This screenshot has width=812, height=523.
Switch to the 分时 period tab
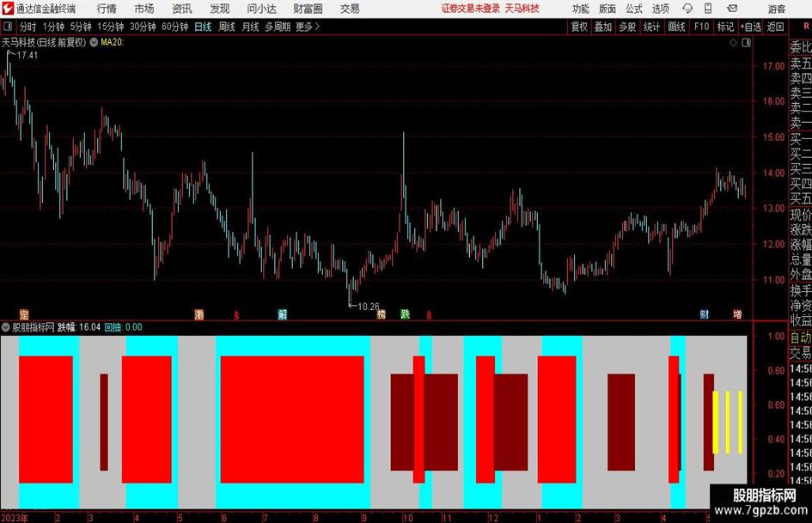[28, 27]
